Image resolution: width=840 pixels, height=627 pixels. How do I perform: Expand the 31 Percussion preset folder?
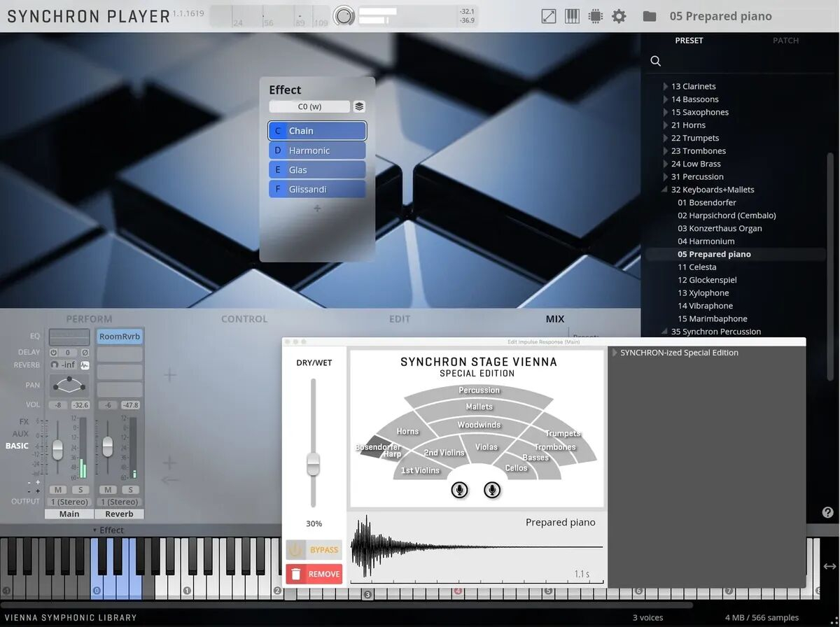click(x=666, y=177)
